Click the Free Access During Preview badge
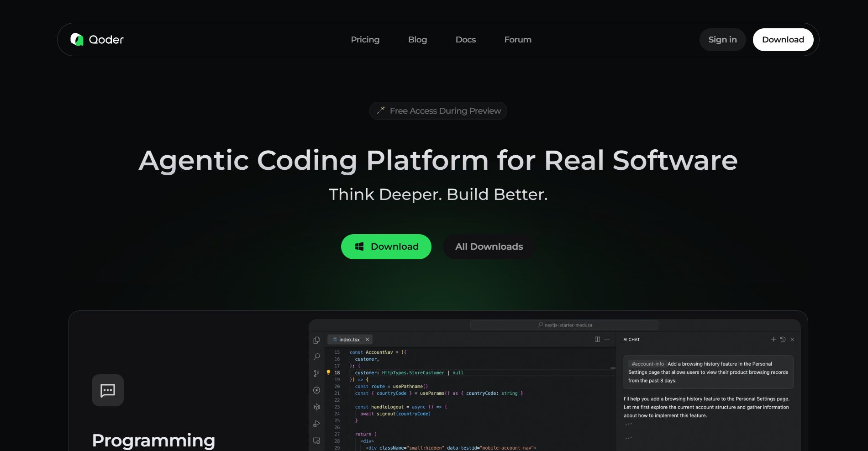 click(x=438, y=111)
